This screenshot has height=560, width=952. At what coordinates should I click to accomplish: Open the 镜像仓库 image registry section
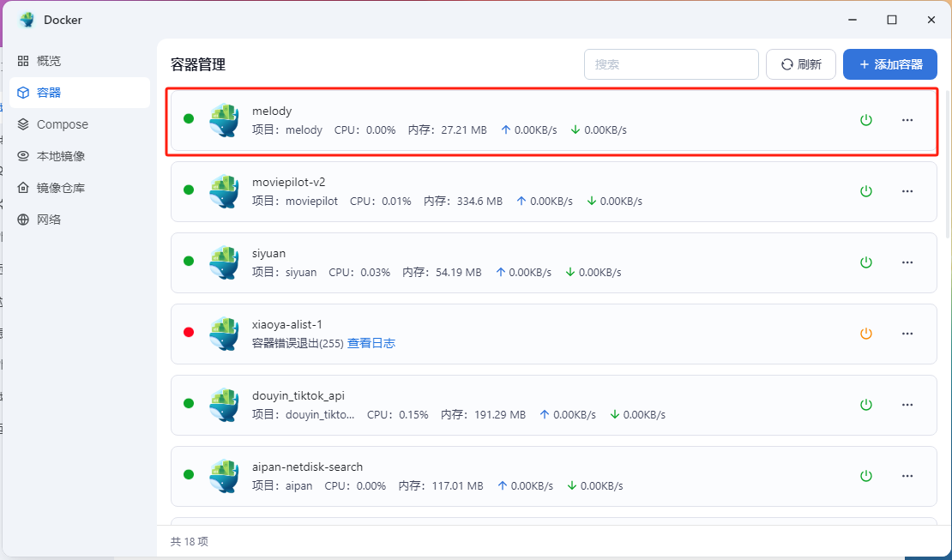click(80, 188)
